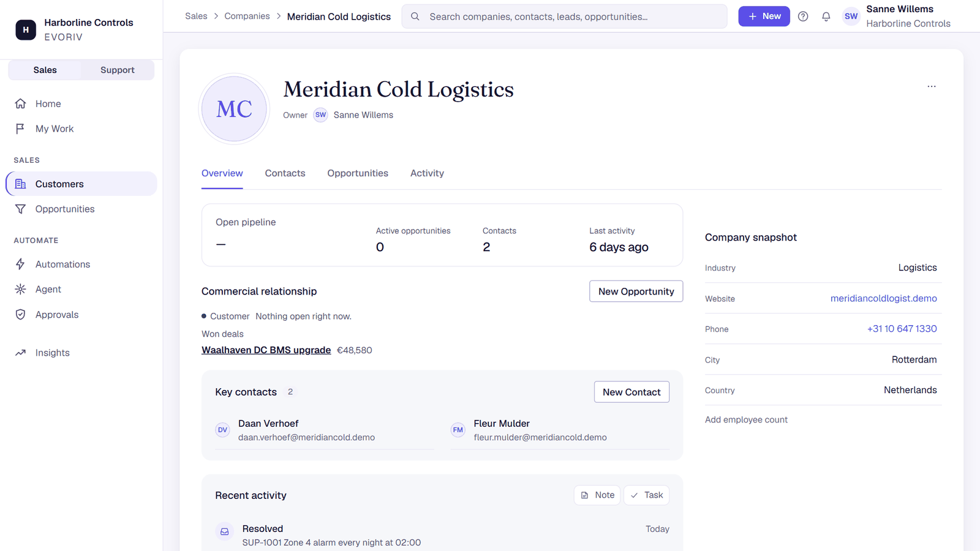
Task: Click Add employee count
Action: 746,420
